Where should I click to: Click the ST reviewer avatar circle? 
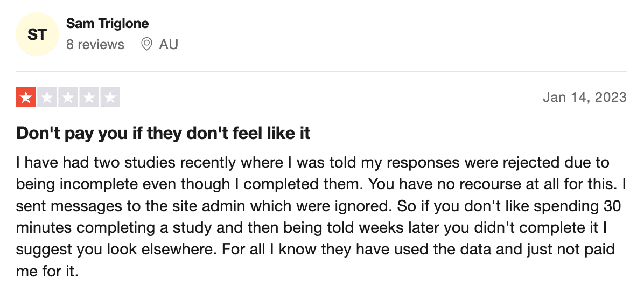[x=37, y=34]
